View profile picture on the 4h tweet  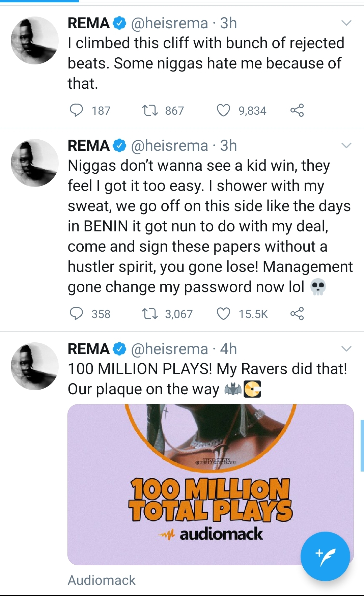tap(35, 366)
